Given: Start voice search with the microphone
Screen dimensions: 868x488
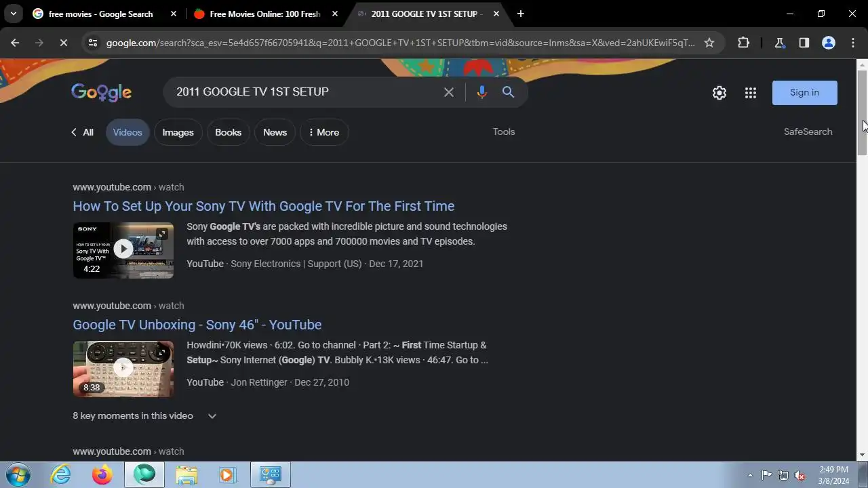Looking at the screenshot, I should pyautogui.click(x=481, y=92).
